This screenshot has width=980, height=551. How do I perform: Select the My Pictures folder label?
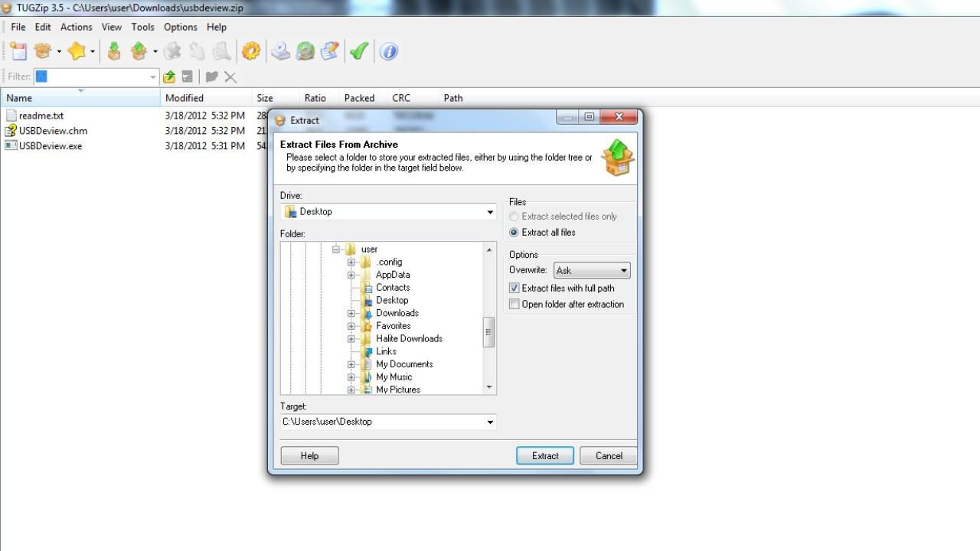pyautogui.click(x=398, y=390)
